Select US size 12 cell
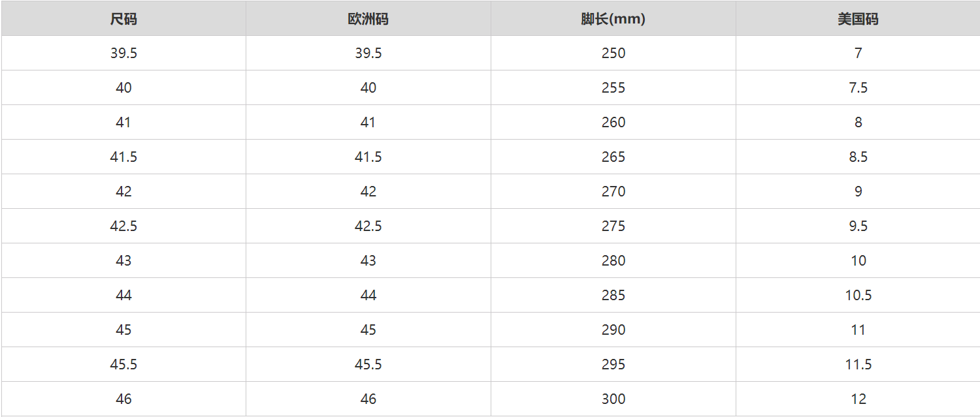The width and height of the screenshot is (980, 417). (x=858, y=399)
